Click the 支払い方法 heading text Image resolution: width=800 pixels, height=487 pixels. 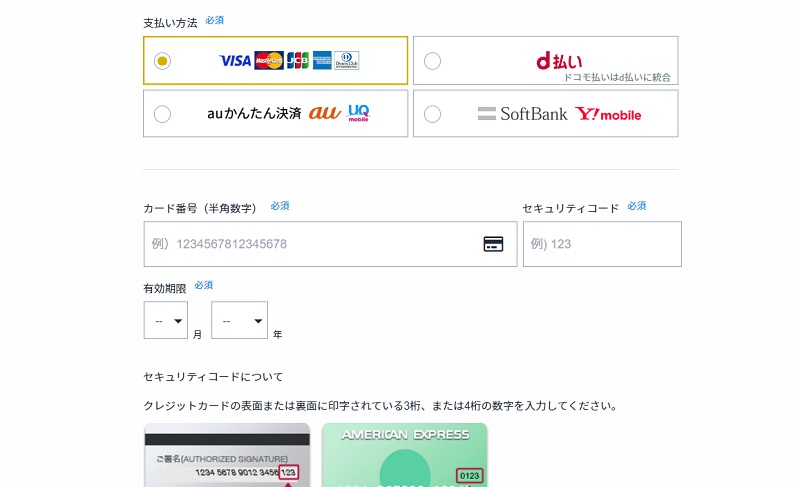point(170,23)
